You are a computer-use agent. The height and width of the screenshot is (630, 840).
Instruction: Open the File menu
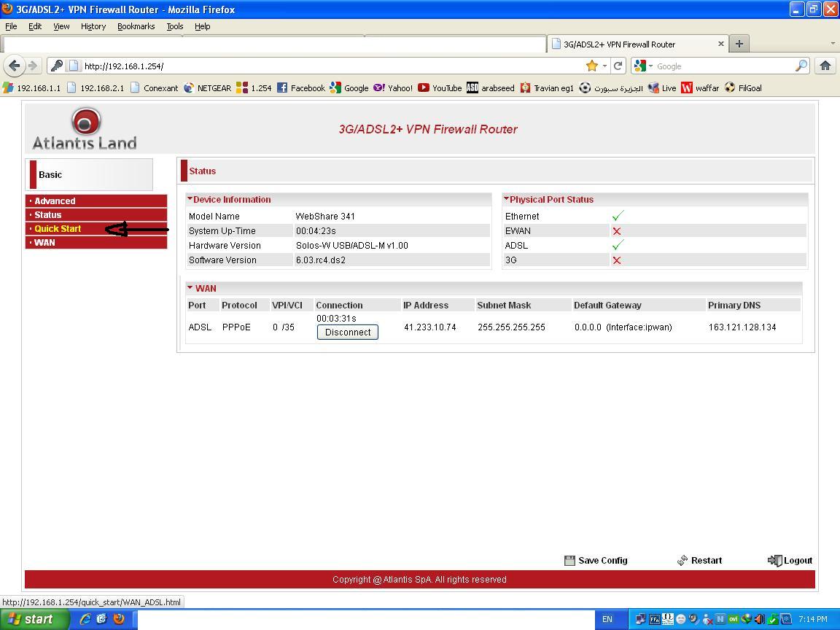[x=11, y=26]
